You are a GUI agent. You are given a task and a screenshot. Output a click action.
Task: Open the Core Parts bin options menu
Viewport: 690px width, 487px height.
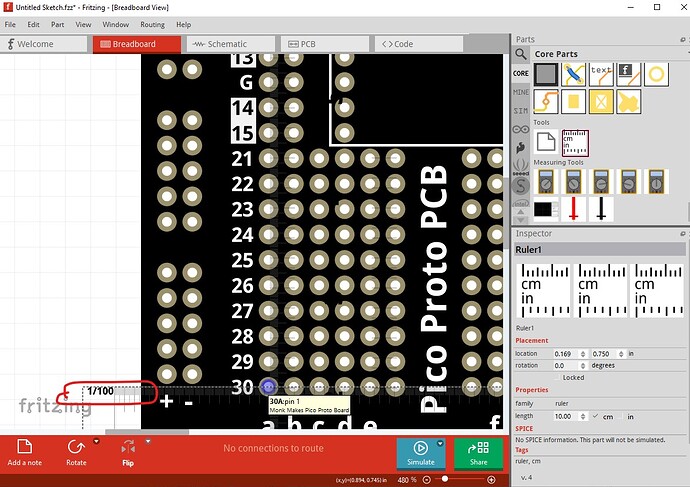(687, 53)
